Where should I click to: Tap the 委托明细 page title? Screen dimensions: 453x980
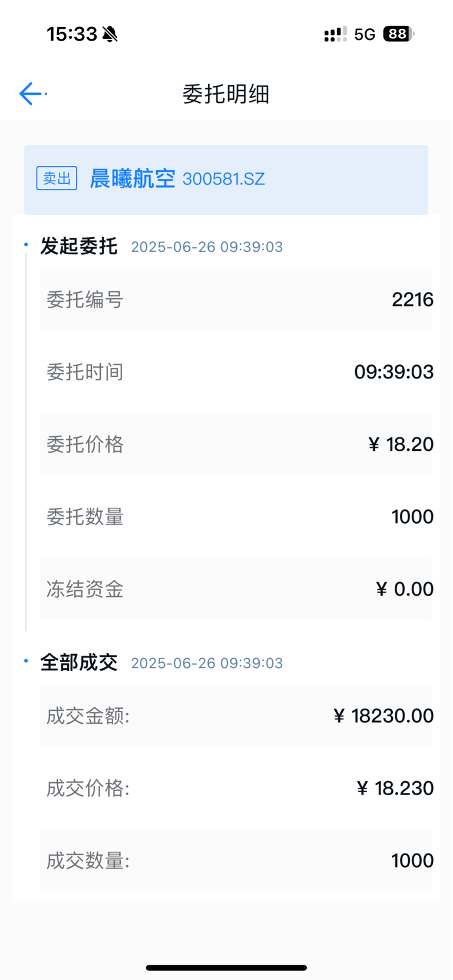pyautogui.click(x=226, y=94)
